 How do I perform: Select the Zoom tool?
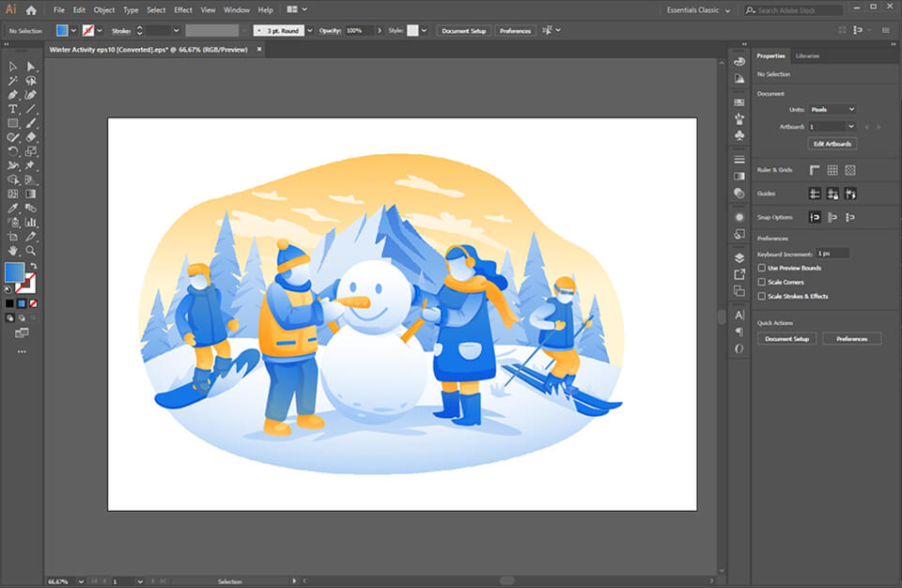pyautogui.click(x=30, y=252)
